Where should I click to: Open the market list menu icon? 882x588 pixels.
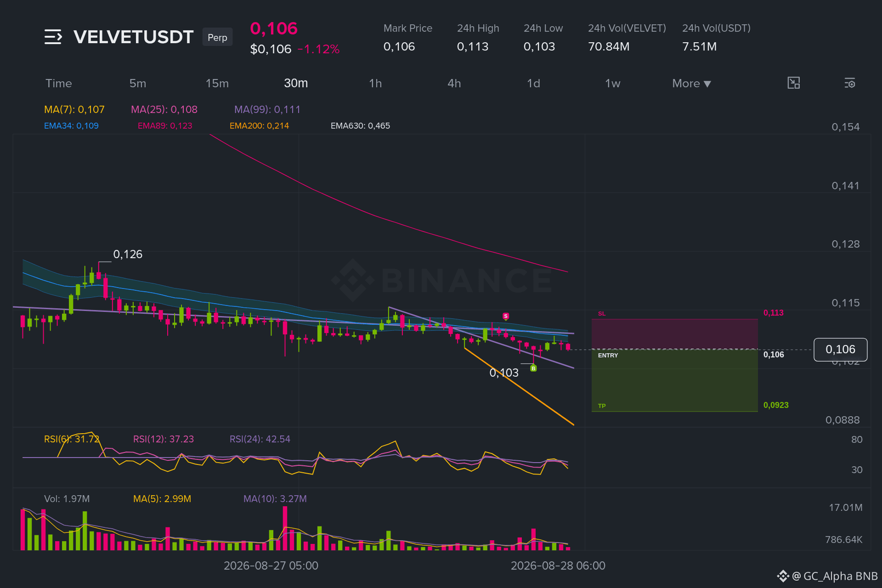[53, 37]
